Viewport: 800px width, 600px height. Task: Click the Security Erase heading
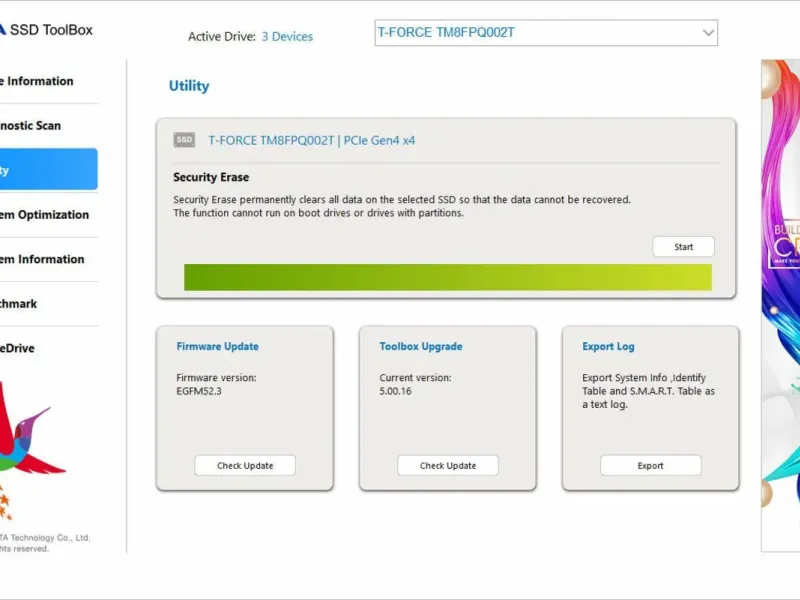[211, 177]
